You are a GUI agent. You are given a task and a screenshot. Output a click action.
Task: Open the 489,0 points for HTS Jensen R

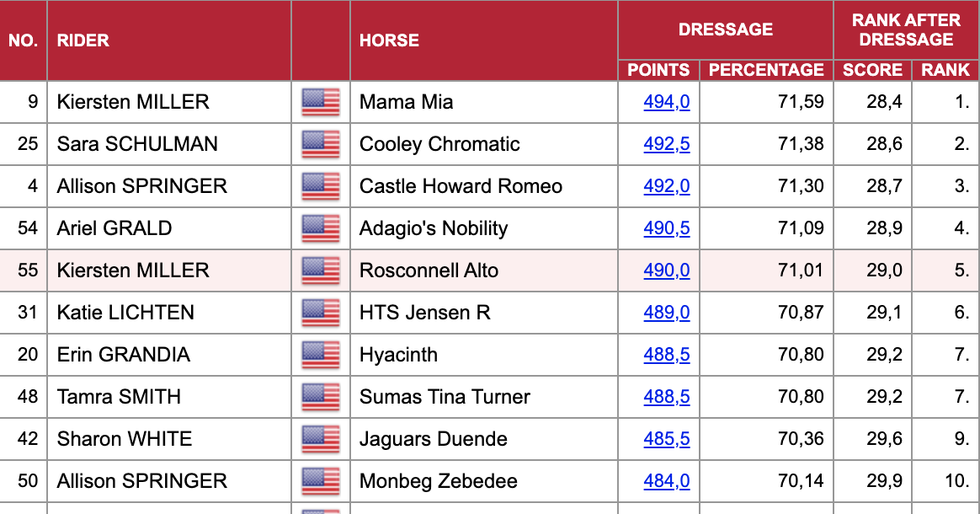667,313
